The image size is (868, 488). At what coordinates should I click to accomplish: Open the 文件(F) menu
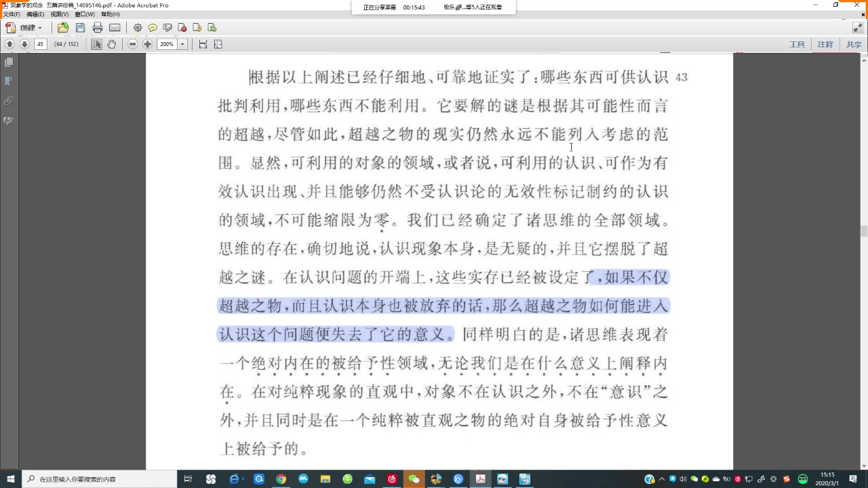coord(12,14)
